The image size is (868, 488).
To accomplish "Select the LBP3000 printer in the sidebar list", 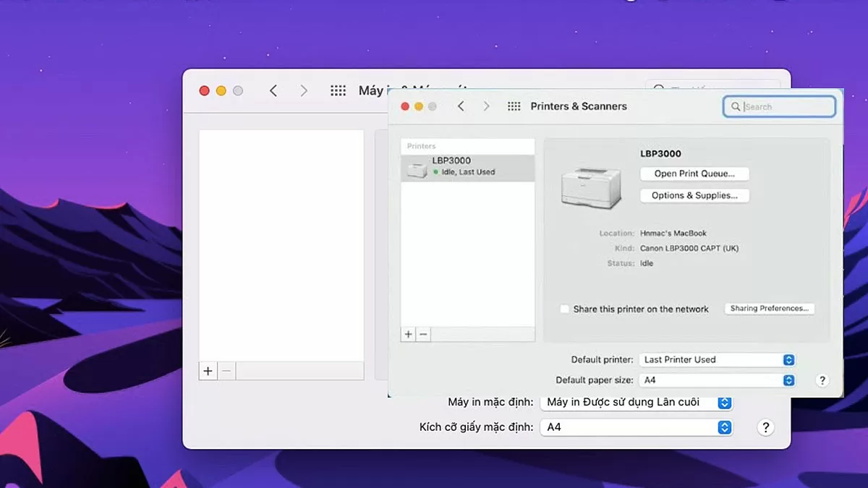I will [x=467, y=166].
